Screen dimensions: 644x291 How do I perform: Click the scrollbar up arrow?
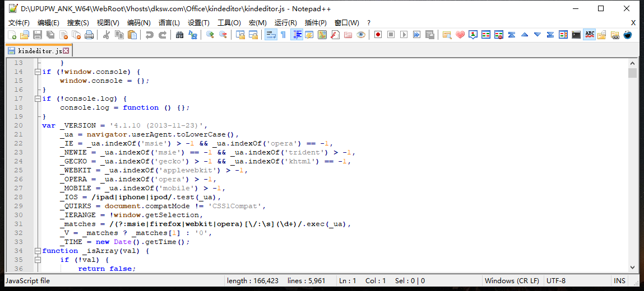(x=632, y=63)
